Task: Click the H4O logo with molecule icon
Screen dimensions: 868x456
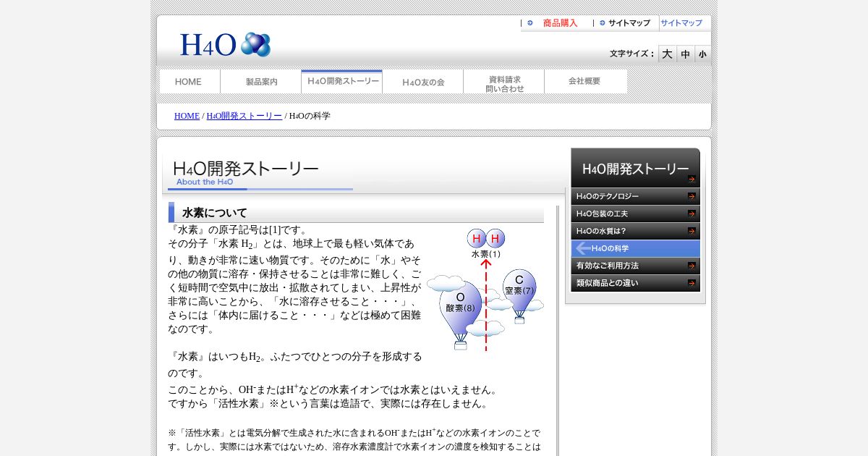Action: [225, 45]
